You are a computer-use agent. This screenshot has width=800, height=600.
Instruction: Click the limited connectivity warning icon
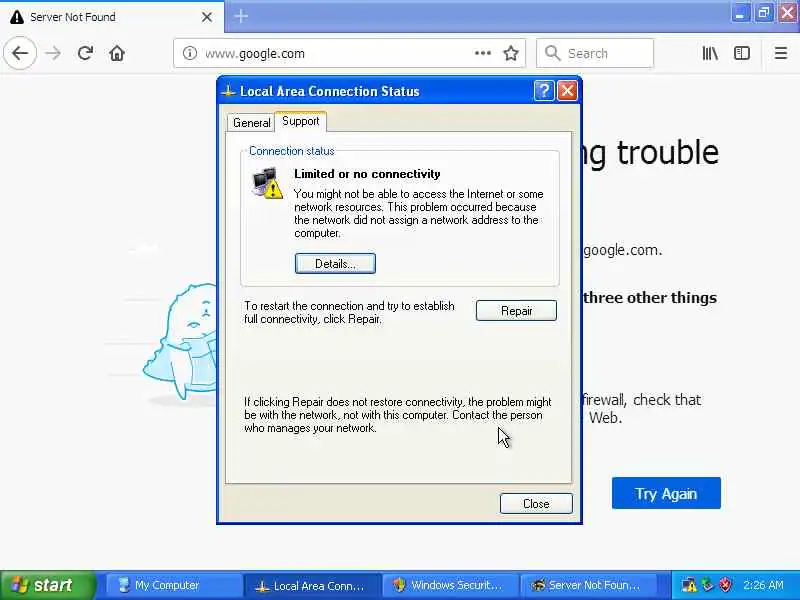pyautogui.click(x=267, y=183)
